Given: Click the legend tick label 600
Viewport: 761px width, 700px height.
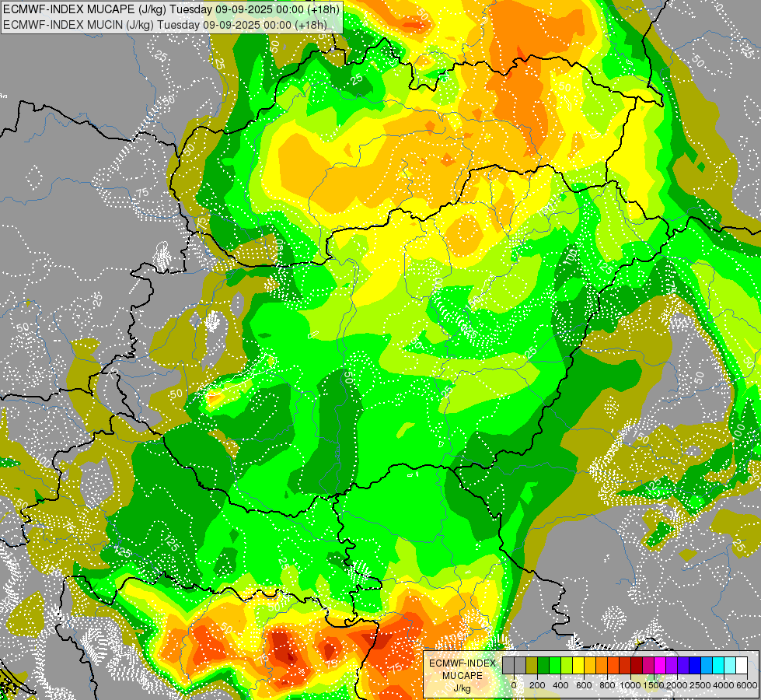Looking at the screenshot, I should 584,685.
